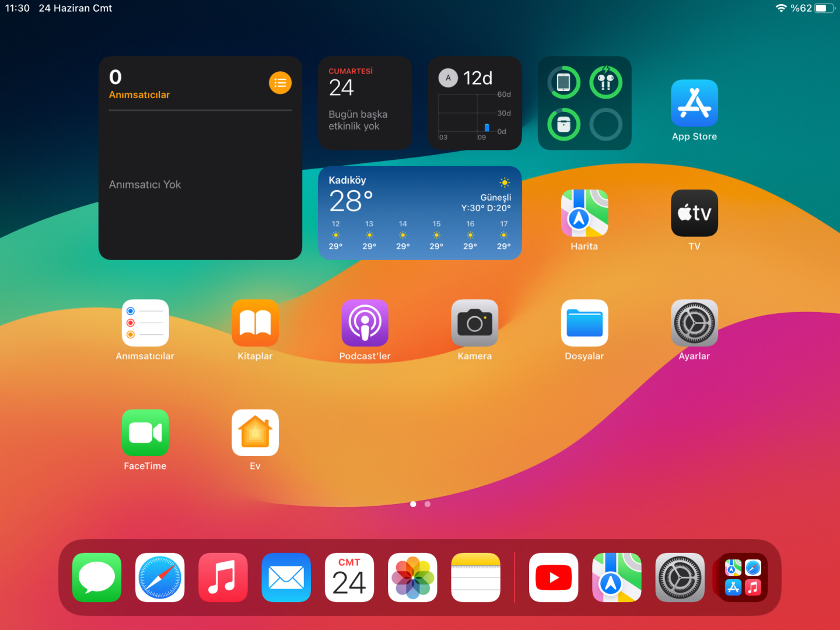Open Ayarlar (Settings) on home screen
The width and height of the screenshot is (840, 630).
[x=694, y=323]
